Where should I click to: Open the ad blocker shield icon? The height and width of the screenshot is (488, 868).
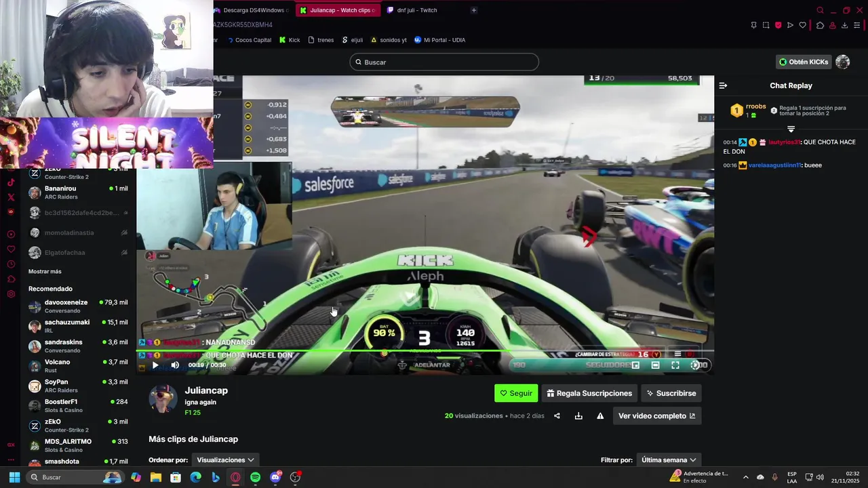pos(778,25)
